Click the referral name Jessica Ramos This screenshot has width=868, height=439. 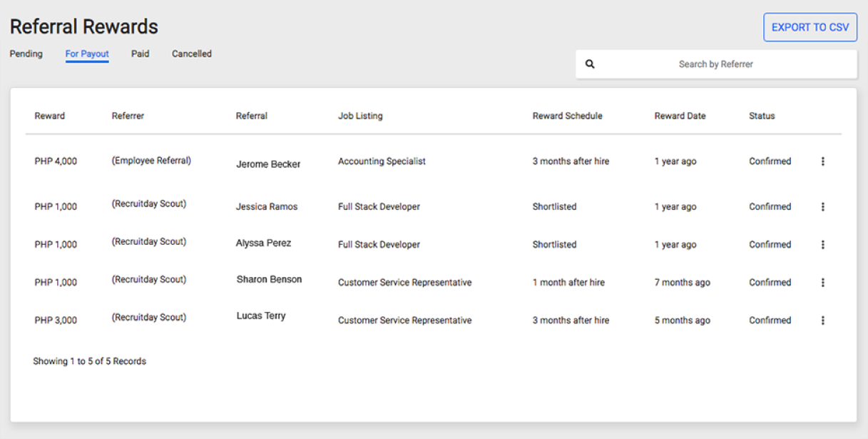(267, 206)
